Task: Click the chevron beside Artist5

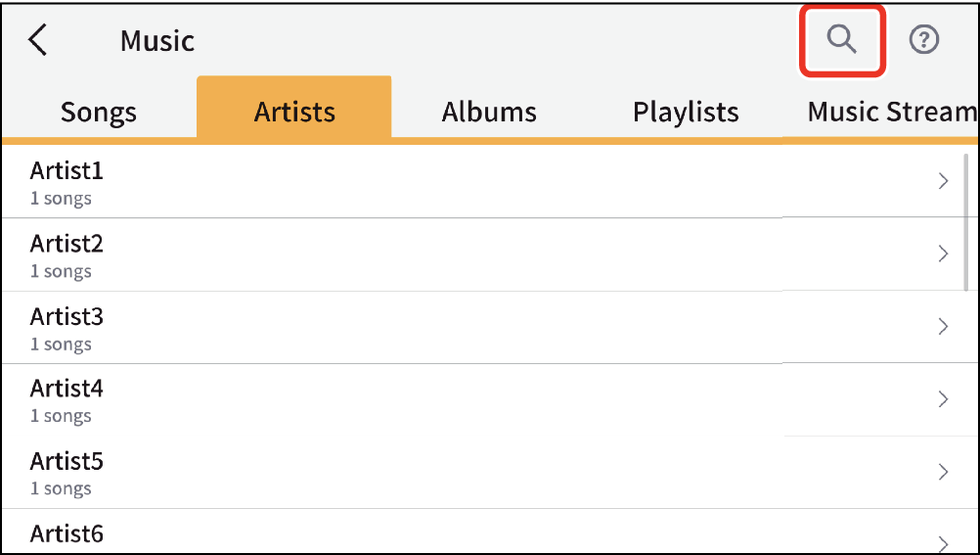Action: click(x=944, y=472)
